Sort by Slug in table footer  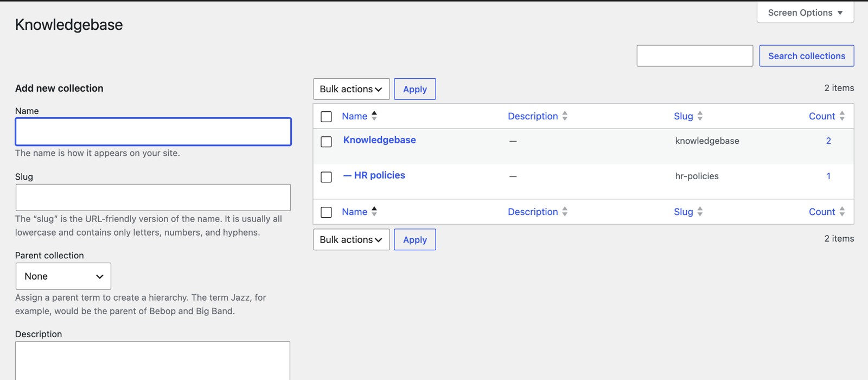pos(684,212)
